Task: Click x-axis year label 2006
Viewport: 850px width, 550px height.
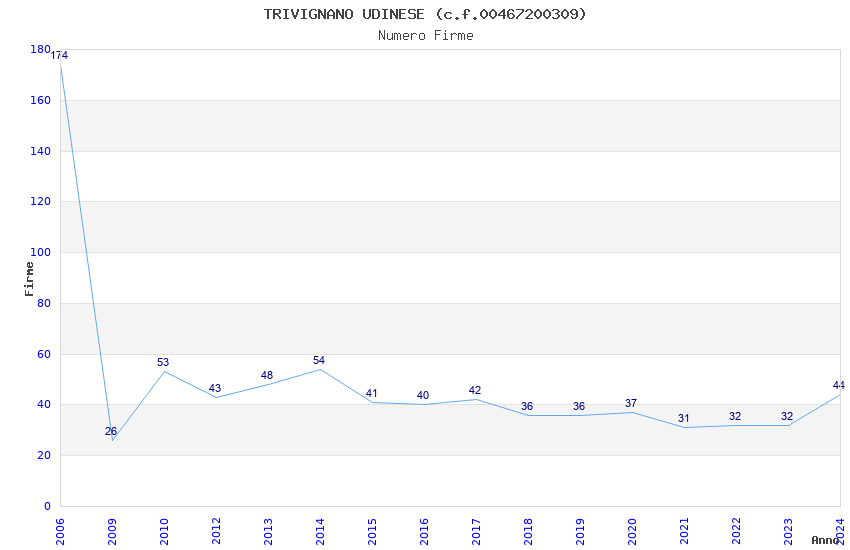Action: click(x=60, y=532)
